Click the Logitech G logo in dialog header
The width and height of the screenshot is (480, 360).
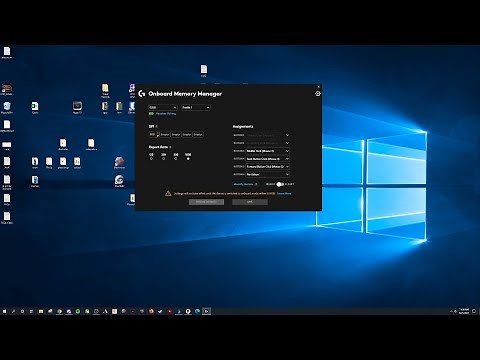[142, 94]
